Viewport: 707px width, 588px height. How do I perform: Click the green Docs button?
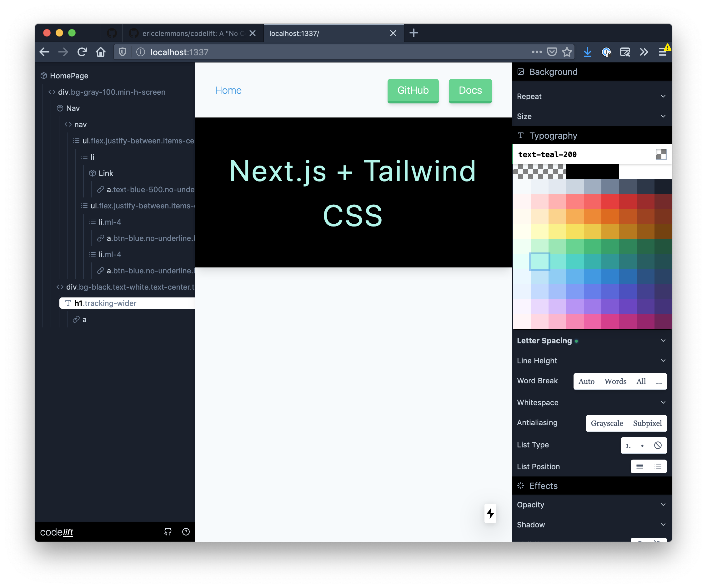(x=470, y=91)
